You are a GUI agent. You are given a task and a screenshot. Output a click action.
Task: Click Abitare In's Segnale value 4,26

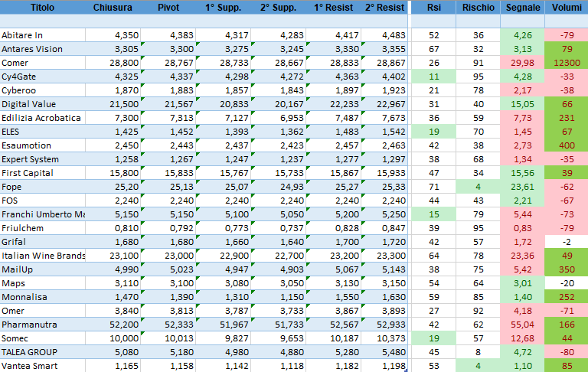point(523,35)
